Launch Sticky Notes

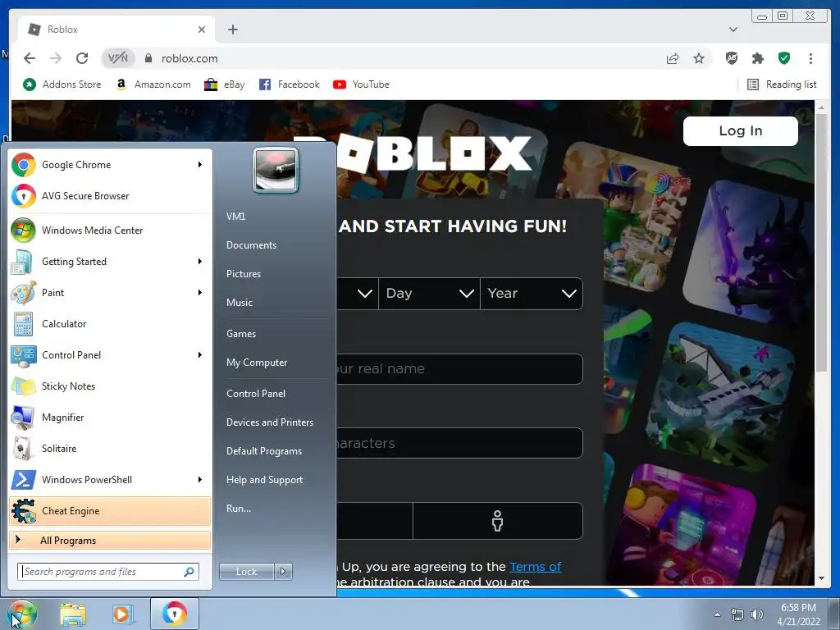tap(110, 386)
